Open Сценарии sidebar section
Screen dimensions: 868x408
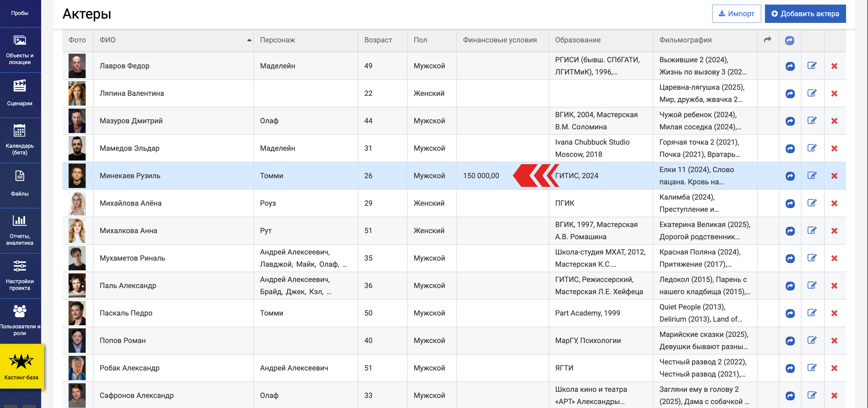(20, 96)
